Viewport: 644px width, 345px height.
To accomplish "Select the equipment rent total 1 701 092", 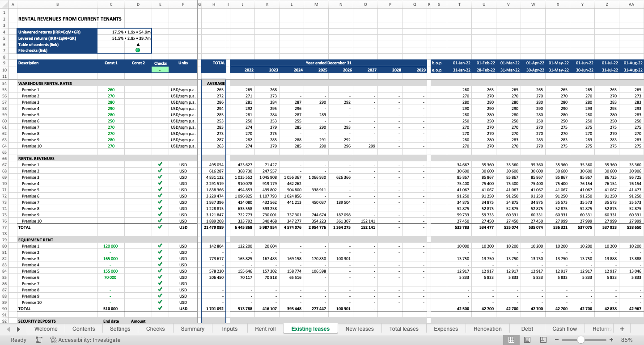I will [214, 308].
